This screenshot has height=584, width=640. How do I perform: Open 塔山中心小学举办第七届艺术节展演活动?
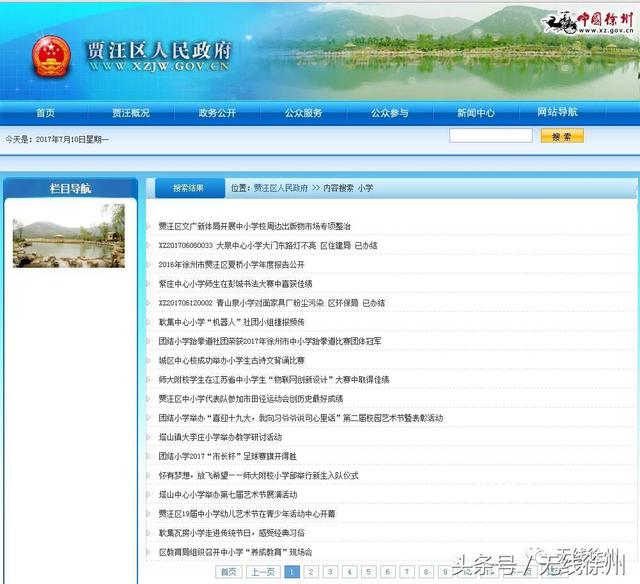point(228,495)
